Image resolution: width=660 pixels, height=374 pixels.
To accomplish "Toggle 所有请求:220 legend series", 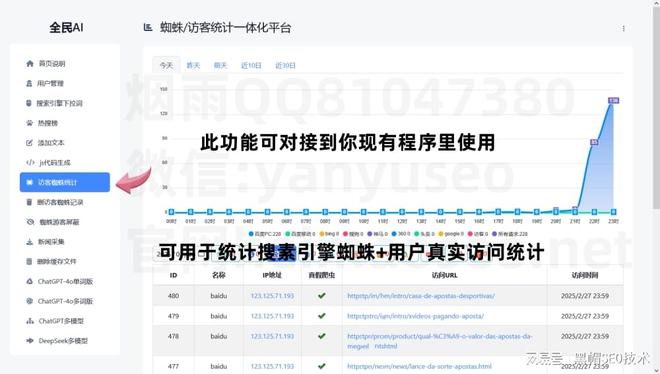I will click(510, 234).
